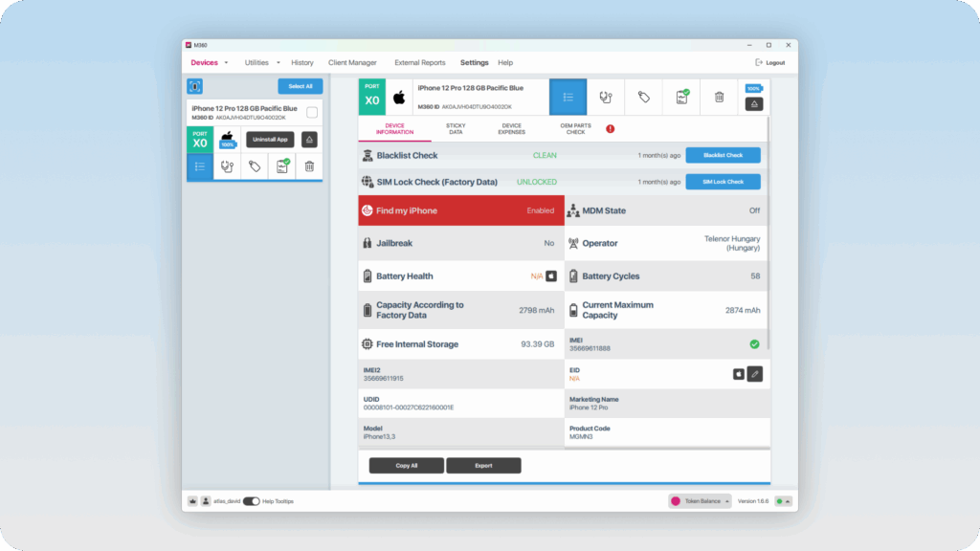
Task: Click the Apple icon in the EID row
Action: point(739,374)
